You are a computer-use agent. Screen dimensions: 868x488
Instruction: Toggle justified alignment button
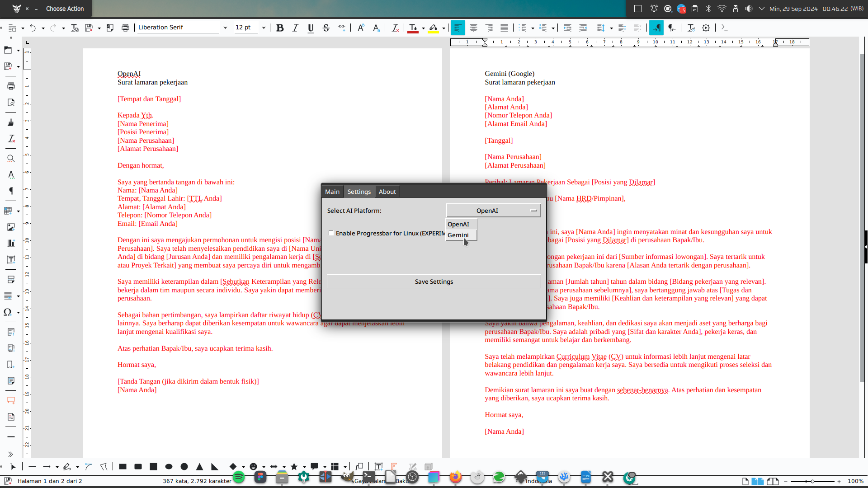(504, 28)
